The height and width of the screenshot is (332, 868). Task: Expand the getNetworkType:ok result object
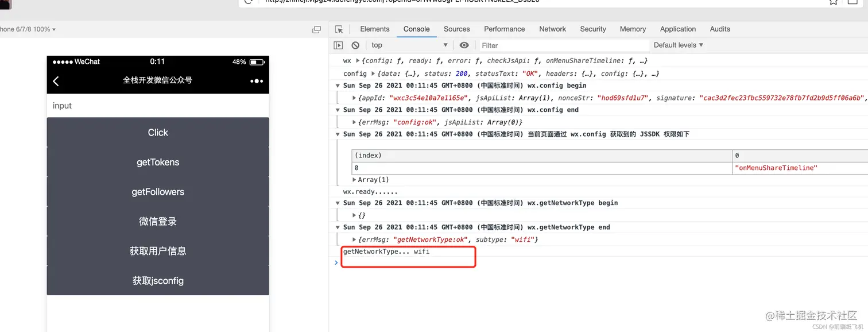pyautogui.click(x=354, y=240)
